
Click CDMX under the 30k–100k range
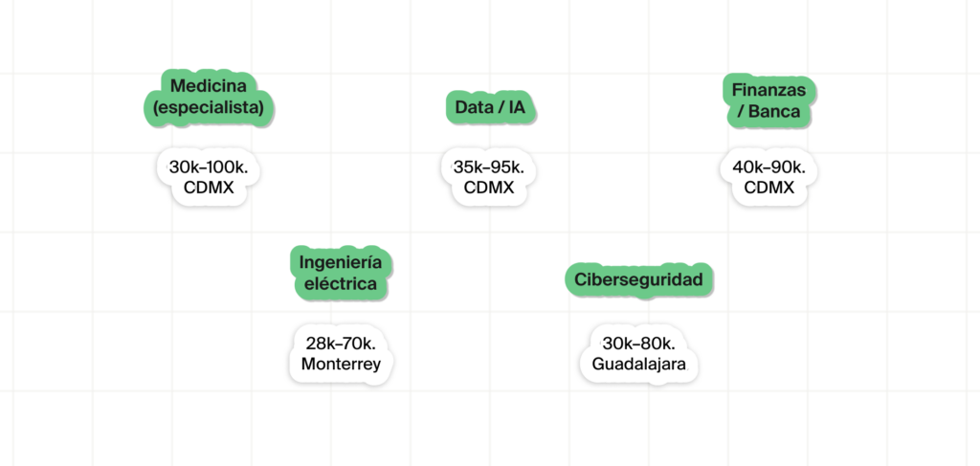(x=209, y=188)
